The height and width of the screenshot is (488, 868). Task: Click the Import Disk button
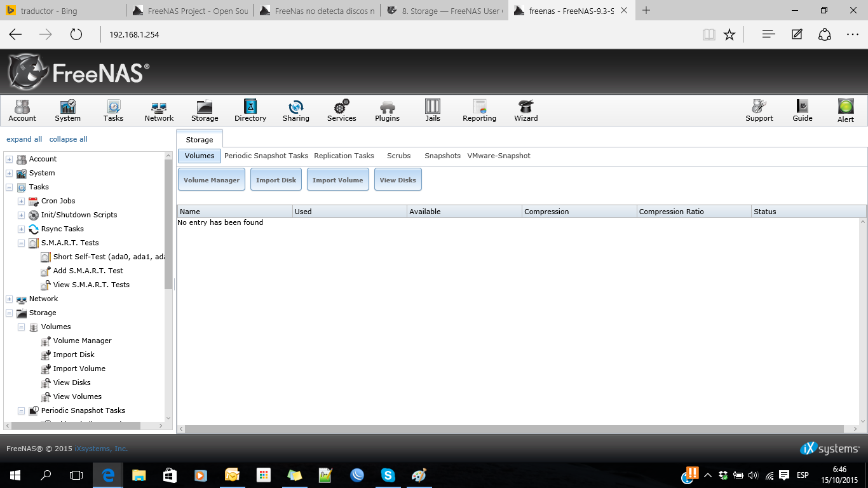coord(276,180)
